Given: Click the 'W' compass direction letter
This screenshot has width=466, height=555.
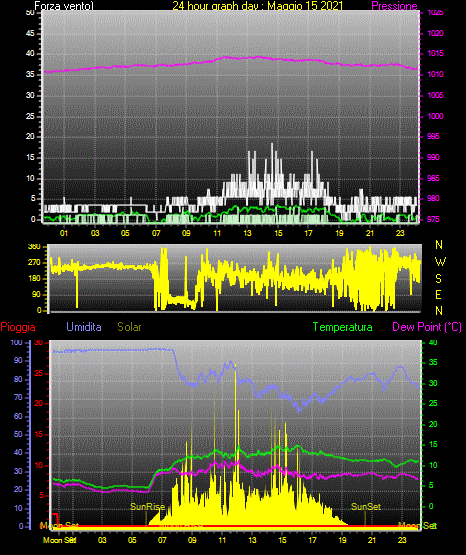Looking at the screenshot, I should tap(440, 262).
